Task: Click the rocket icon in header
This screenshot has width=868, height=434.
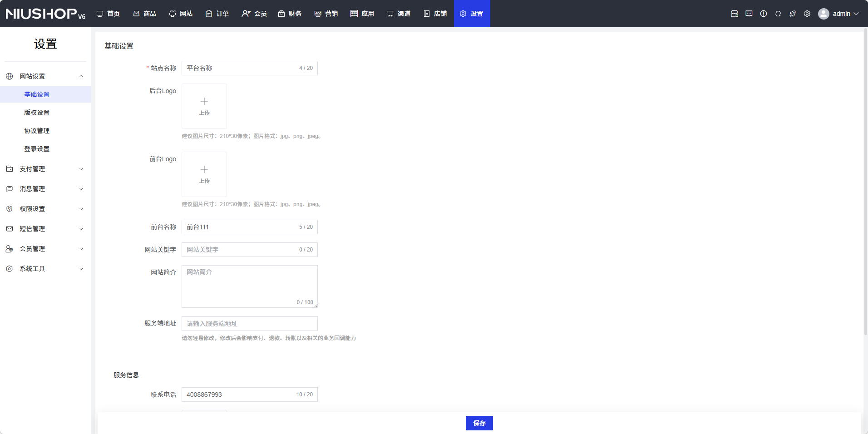Action: [x=793, y=14]
